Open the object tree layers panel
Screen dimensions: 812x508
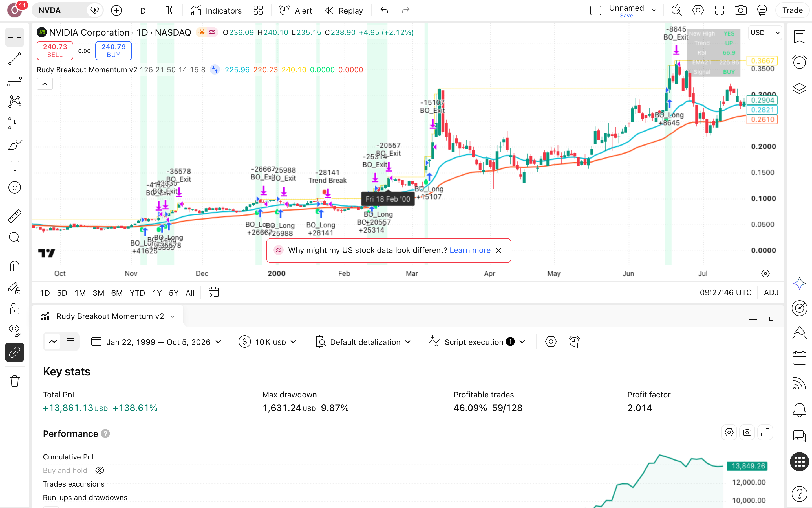799,88
